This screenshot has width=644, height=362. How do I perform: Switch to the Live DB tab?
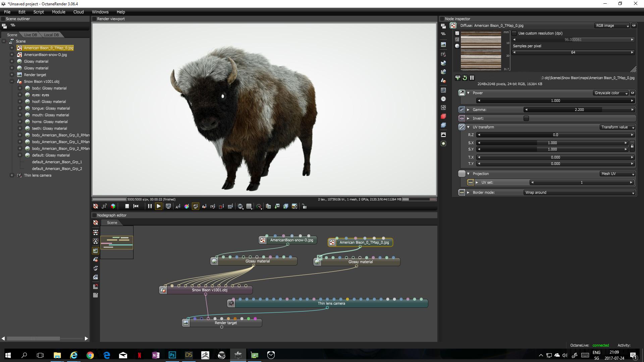pyautogui.click(x=31, y=35)
